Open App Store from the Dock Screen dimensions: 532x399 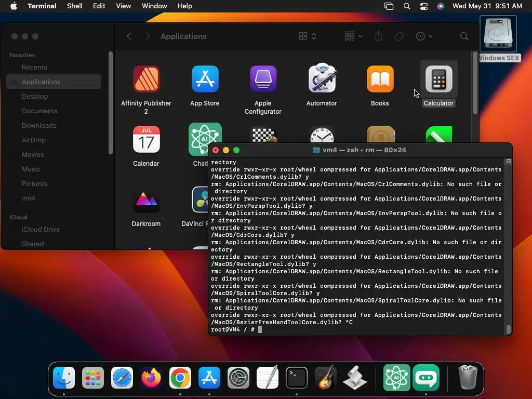point(209,378)
